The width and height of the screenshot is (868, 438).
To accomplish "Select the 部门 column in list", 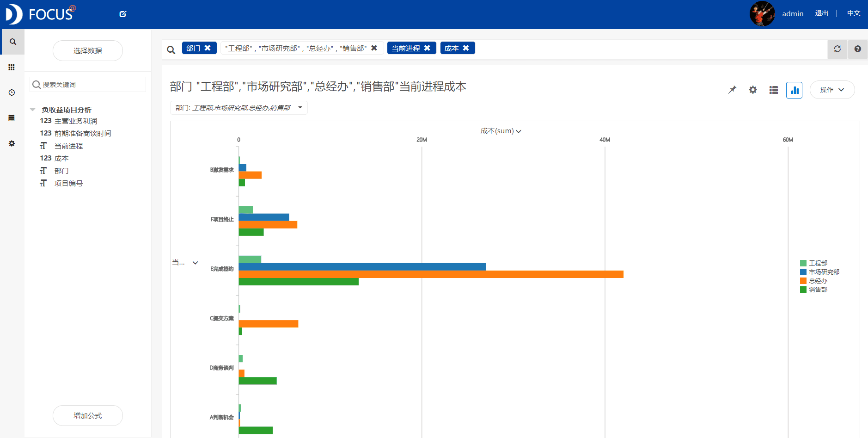I will coord(61,171).
